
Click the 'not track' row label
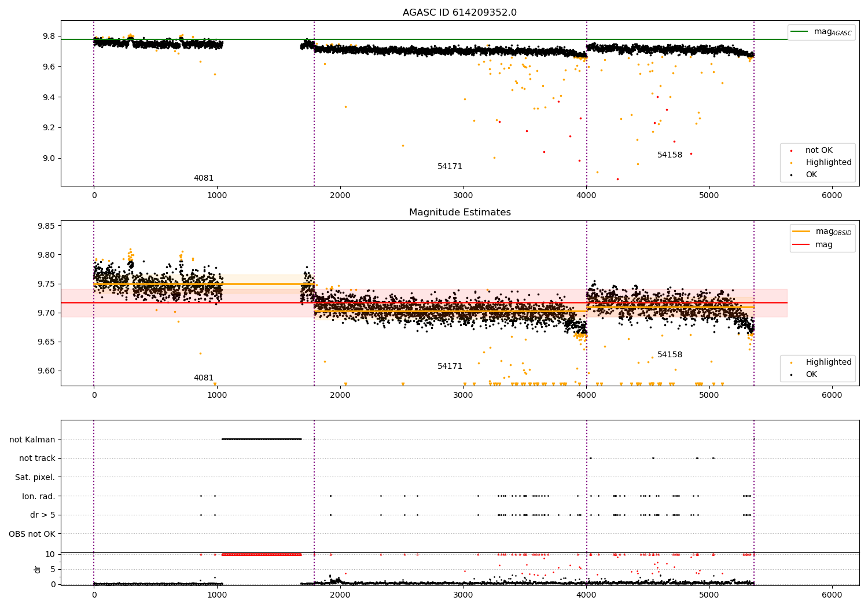pos(37,459)
